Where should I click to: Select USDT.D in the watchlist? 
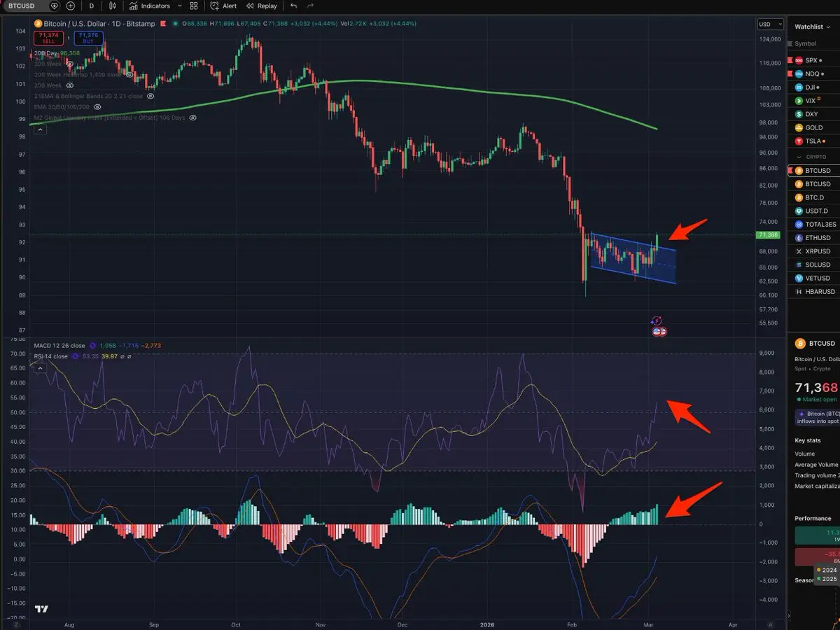point(813,211)
